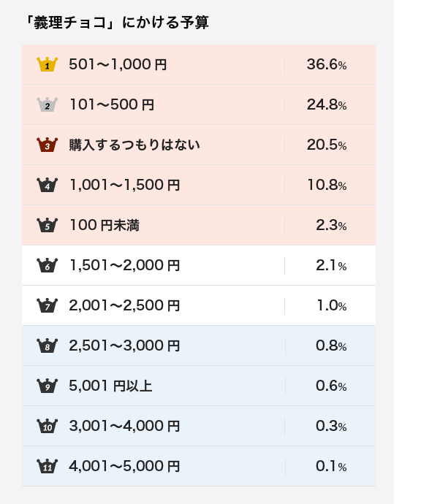Click the rank 9 crown icon

[x=48, y=386]
